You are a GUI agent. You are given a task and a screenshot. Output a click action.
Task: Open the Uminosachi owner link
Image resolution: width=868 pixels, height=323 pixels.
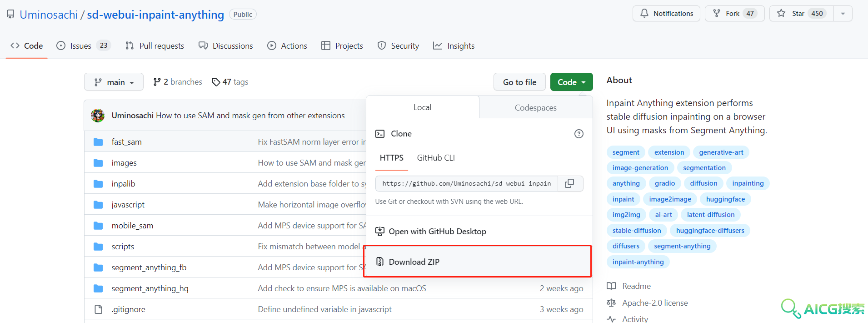[x=49, y=15]
